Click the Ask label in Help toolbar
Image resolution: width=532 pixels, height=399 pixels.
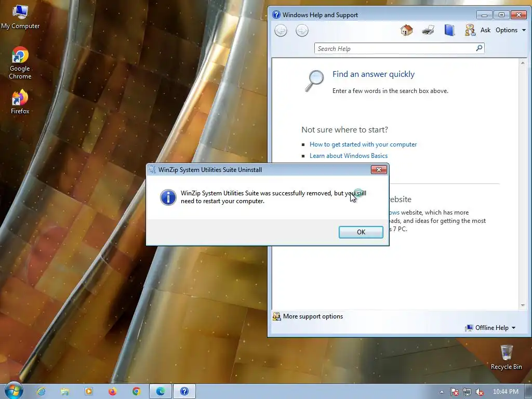point(485,30)
